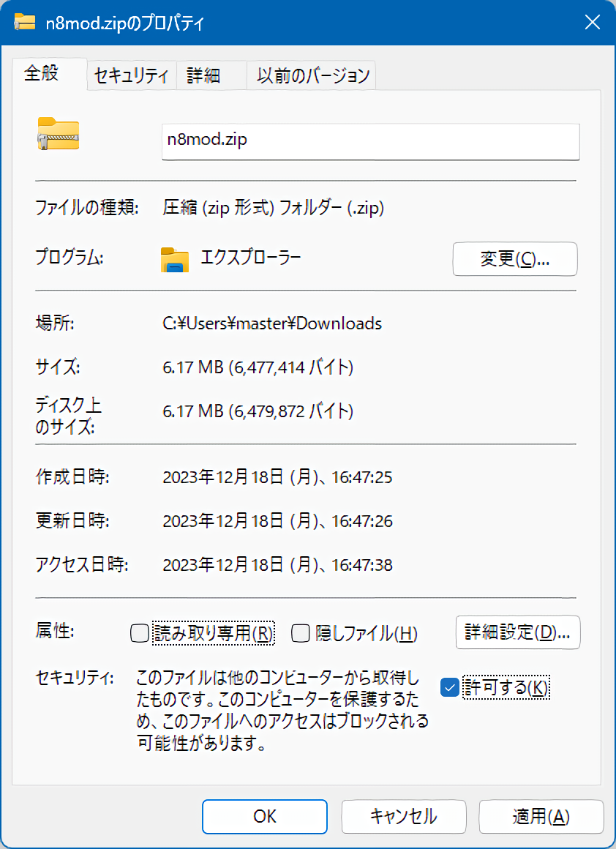The width and height of the screenshot is (616, 849).
Task: Click the Explorer program icon beside エクスプローラー
Action: click(175, 259)
